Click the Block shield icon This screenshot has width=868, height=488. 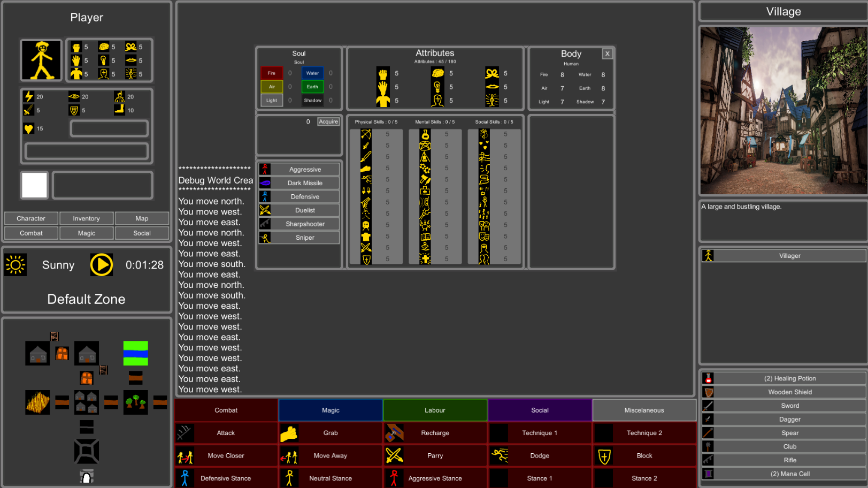pyautogui.click(x=604, y=456)
